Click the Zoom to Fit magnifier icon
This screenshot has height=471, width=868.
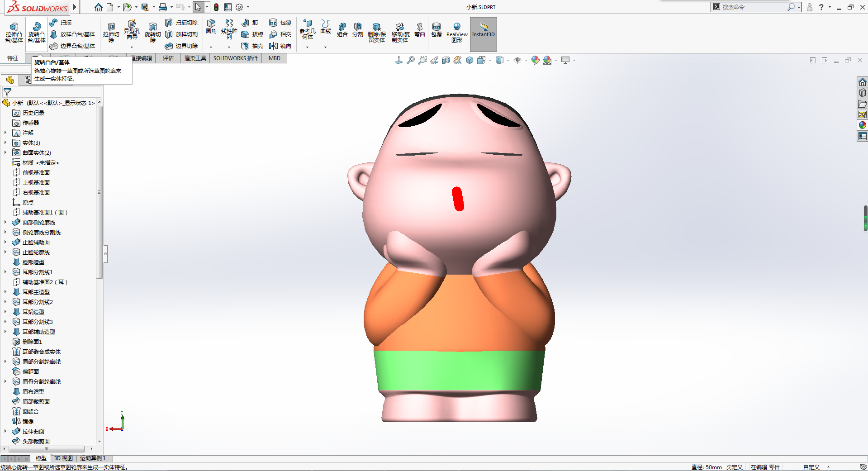(x=411, y=60)
